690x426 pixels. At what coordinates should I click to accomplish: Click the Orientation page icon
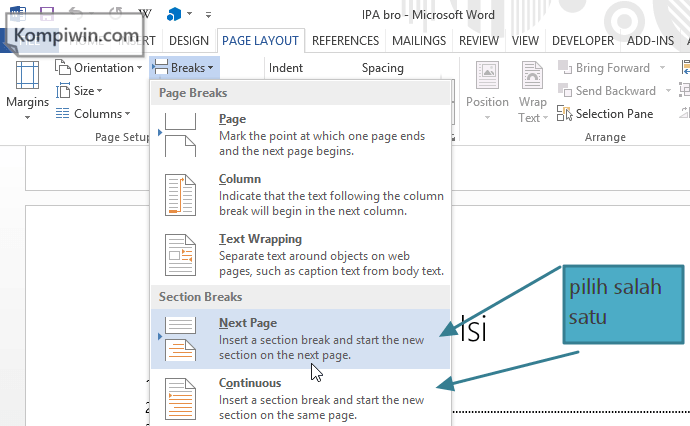62,67
